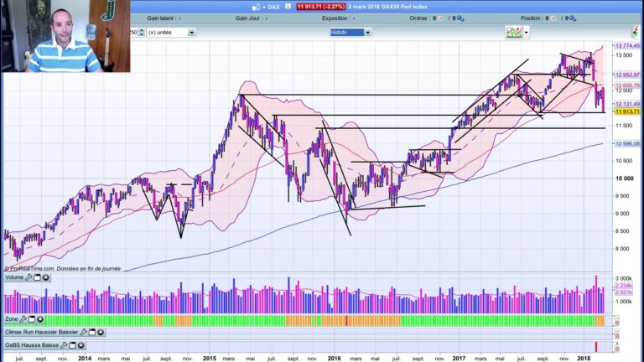The height and width of the screenshot is (362, 644).
Task: Expand arrow beside chart indicators icon
Action: point(525,33)
